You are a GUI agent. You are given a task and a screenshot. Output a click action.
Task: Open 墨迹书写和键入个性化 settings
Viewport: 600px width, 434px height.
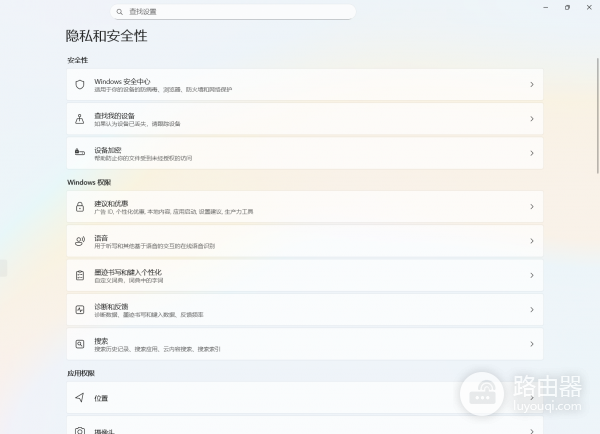(305, 275)
